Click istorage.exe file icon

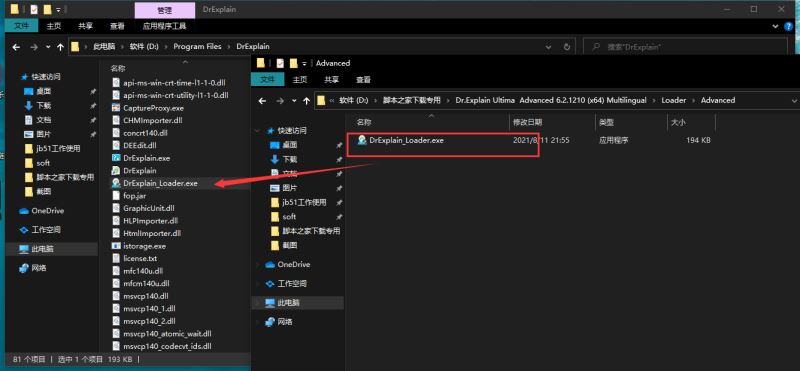[115, 246]
